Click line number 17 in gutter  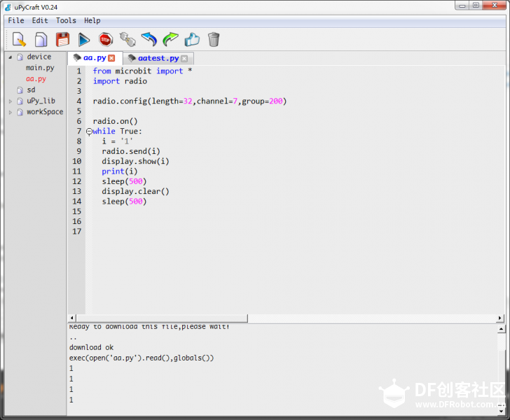point(77,232)
